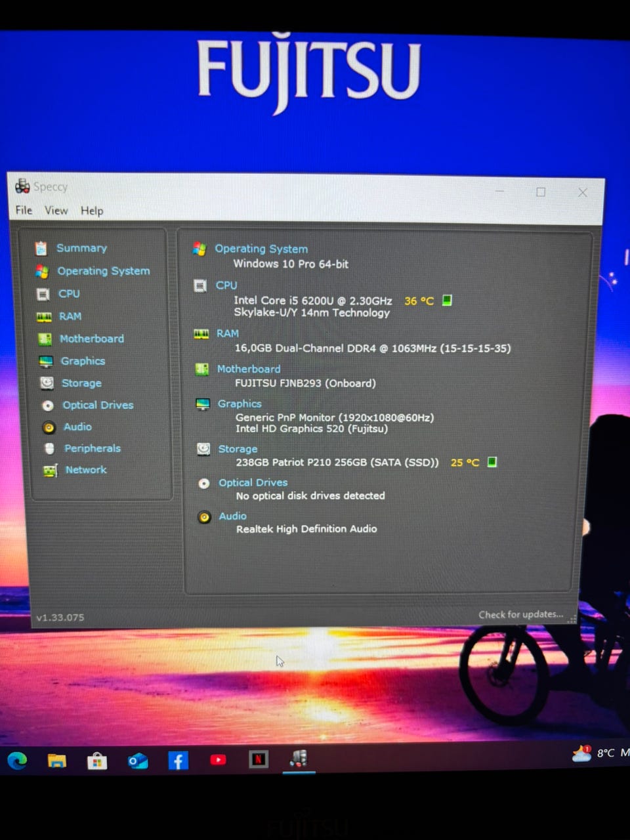Click the CPU icon in summary panel
Viewport: 630px width, 840px height.
[200, 285]
